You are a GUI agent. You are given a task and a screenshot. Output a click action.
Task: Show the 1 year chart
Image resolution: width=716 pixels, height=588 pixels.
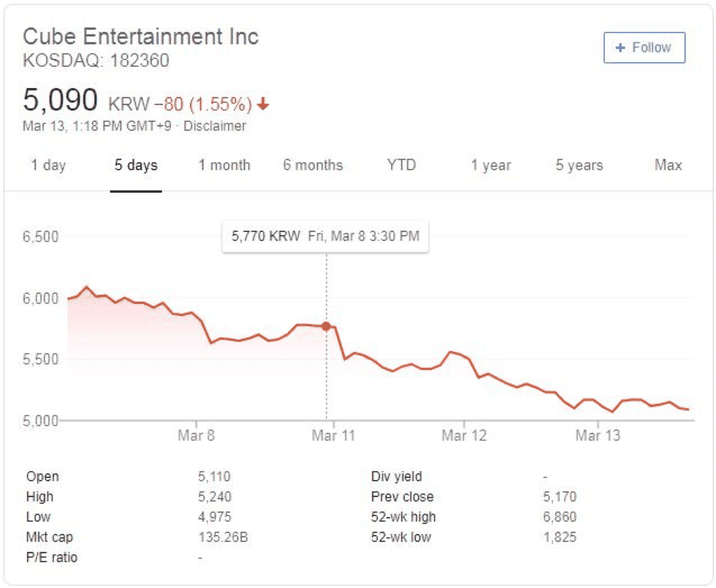[491, 165]
